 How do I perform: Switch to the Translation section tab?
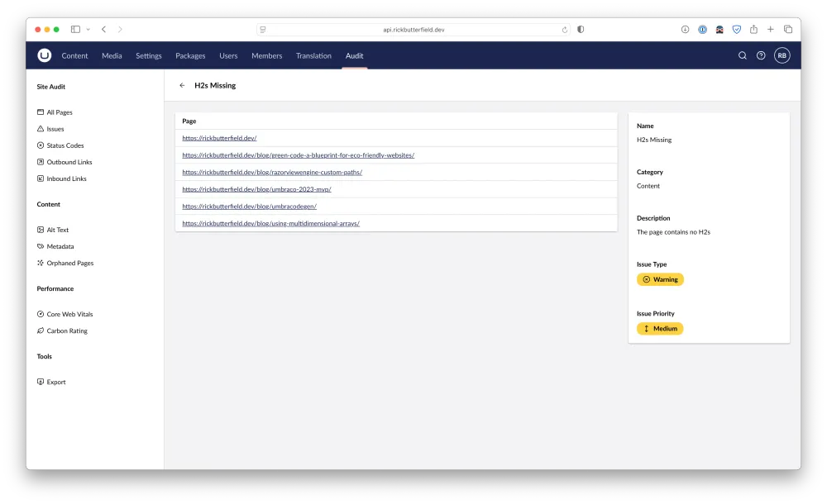tap(313, 56)
